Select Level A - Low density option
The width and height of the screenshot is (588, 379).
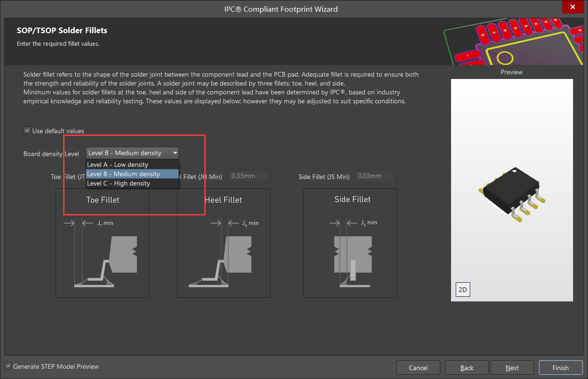tap(132, 164)
